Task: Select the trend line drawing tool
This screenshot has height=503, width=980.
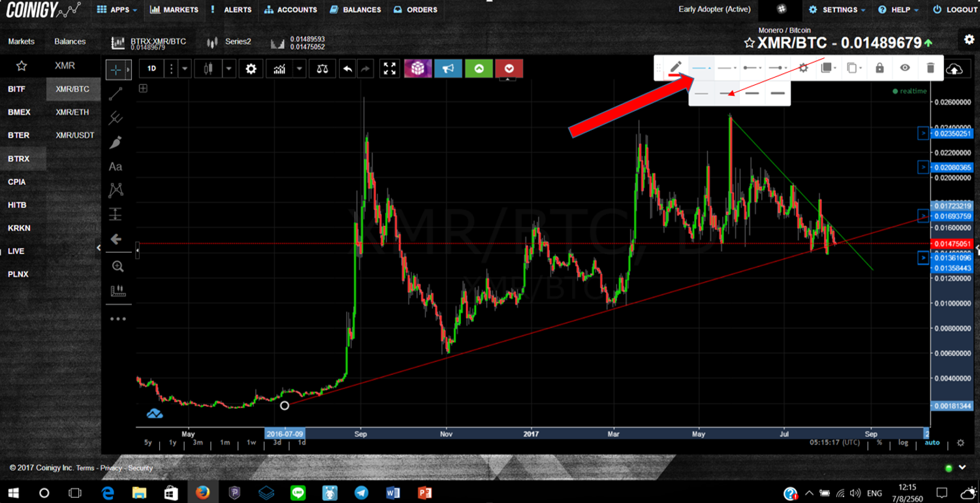Action: 116,94
